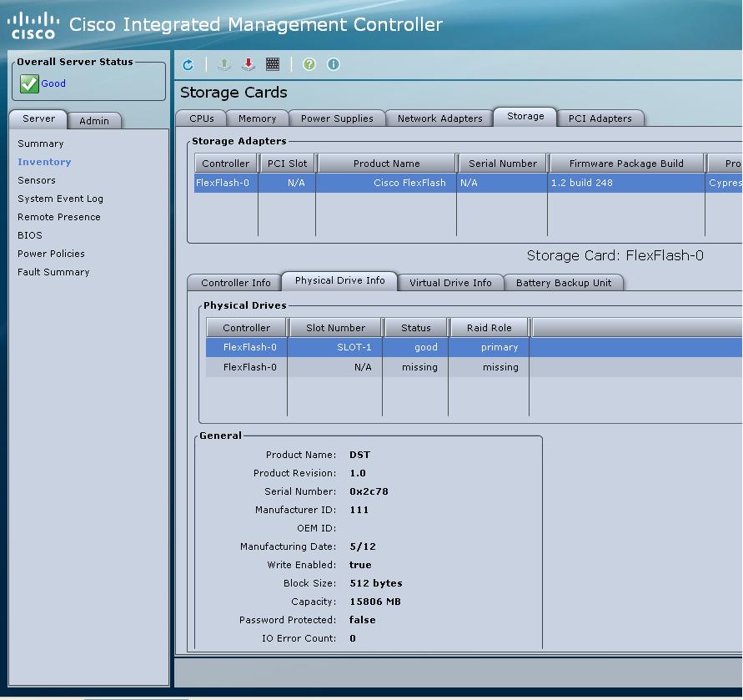
Task: Select Inventory in the sidebar
Action: (x=44, y=162)
